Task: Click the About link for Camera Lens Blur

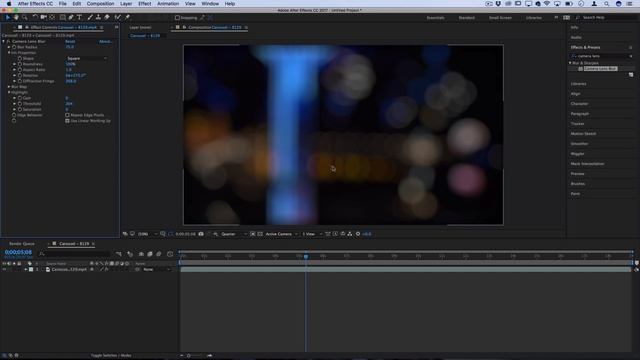Action: [105, 41]
